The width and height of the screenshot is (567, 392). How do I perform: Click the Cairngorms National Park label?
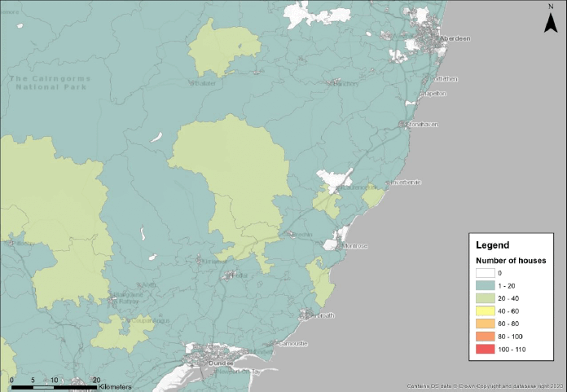pyautogui.click(x=51, y=83)
